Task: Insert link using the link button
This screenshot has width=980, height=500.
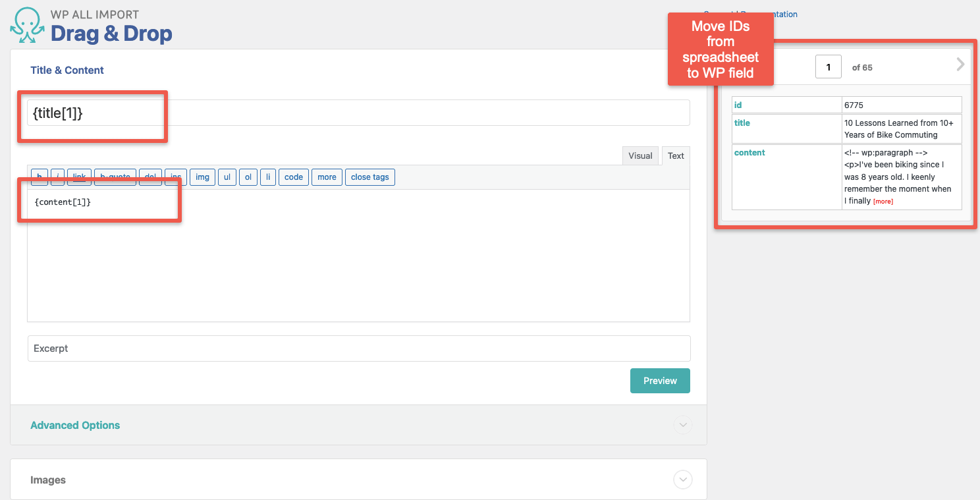Action: pyautogui.click(x=79, y=177)
